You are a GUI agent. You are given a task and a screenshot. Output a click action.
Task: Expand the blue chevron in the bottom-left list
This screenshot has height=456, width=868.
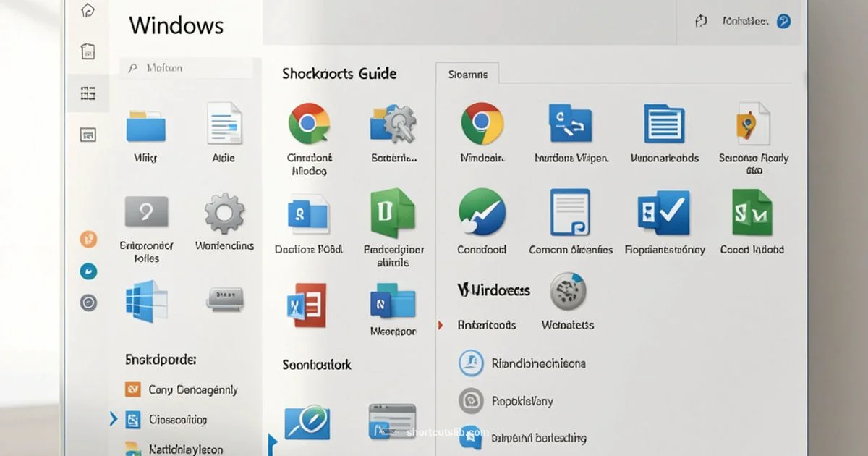(114, 418)
